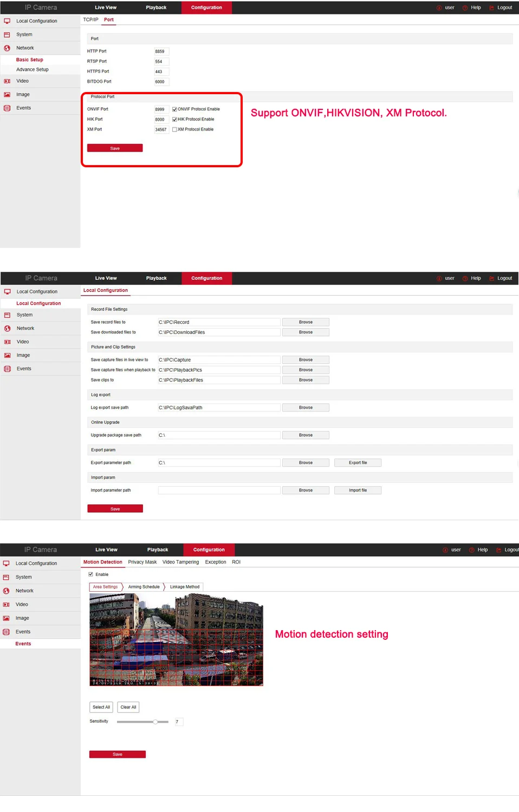Screen dimensions: 519x812
Task: Open Exception tab
Action: (x=216, y=562)
